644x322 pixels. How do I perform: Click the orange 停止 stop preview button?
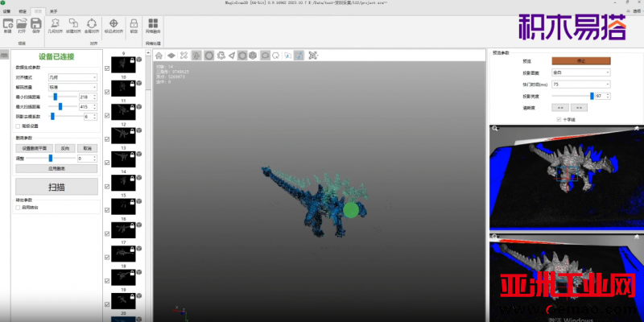coord(580,61)
